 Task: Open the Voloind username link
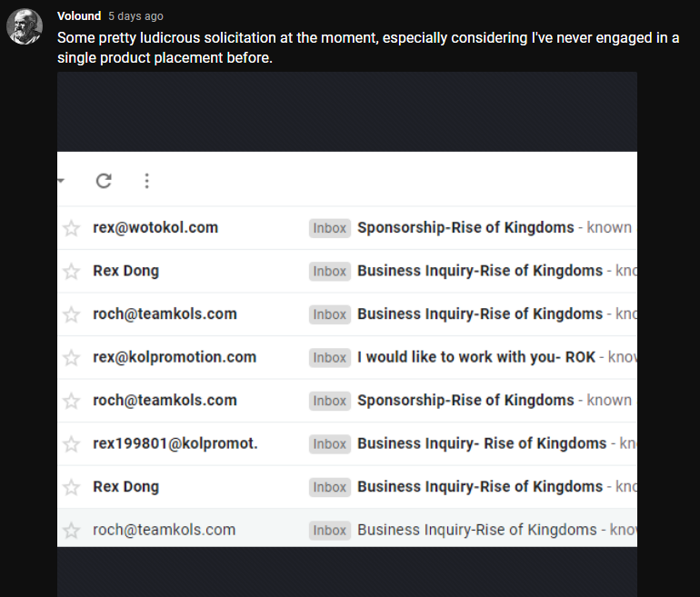click(x=79, y=16)
